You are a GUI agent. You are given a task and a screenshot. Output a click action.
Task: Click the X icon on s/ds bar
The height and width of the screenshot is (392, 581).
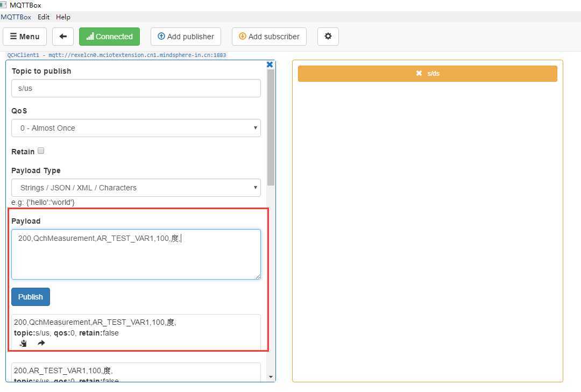[419, 73]
